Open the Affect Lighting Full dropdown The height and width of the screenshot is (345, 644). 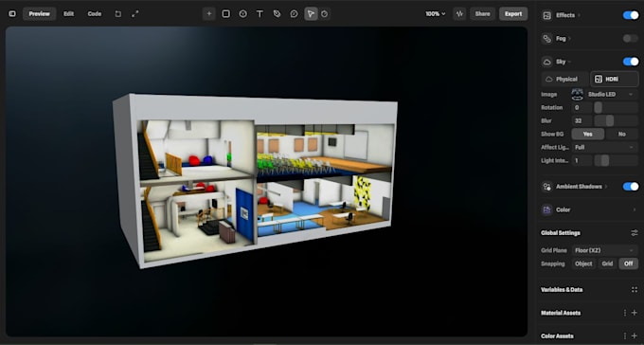604,147
